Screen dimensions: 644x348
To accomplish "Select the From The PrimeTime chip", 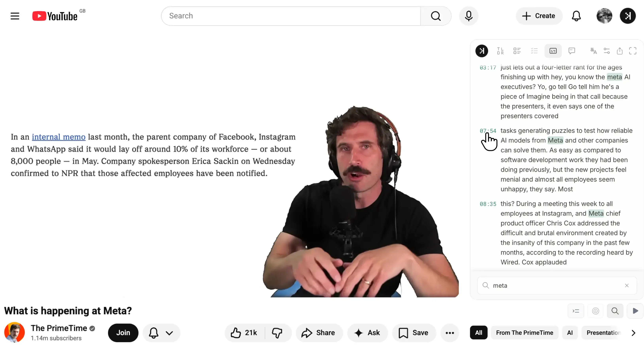I will click(x=524, y=333).
